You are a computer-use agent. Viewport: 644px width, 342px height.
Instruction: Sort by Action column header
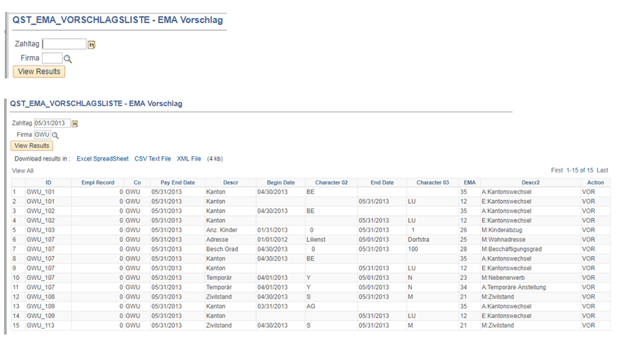[x=595, y=182]
